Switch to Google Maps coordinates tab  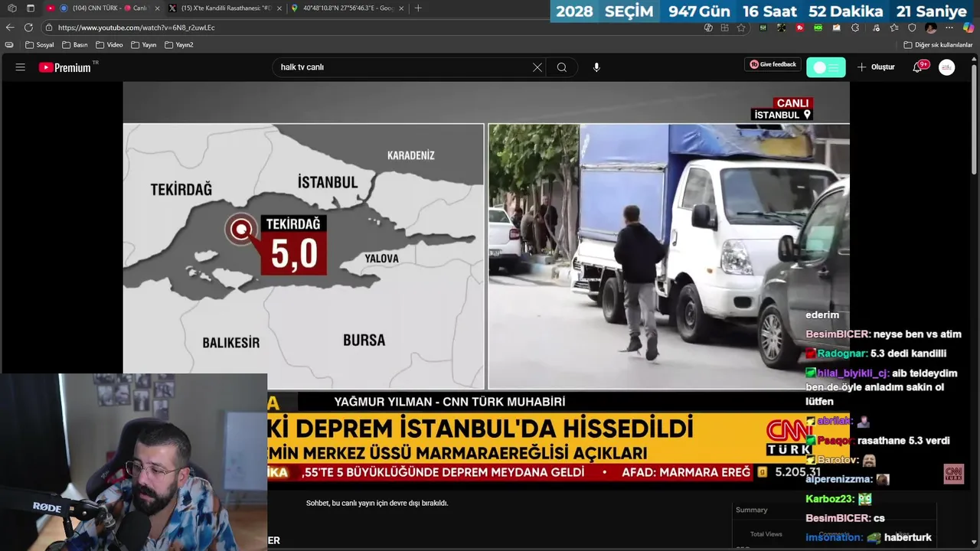tap(347, 8)
